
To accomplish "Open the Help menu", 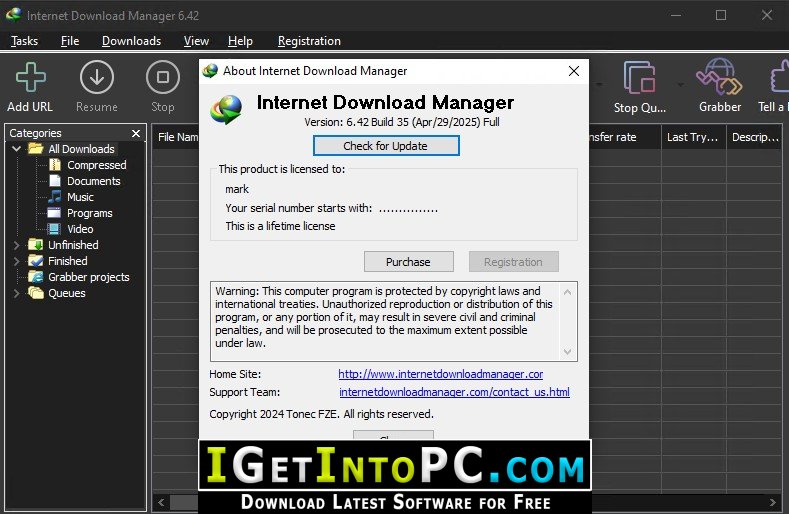I will point(240,41).
